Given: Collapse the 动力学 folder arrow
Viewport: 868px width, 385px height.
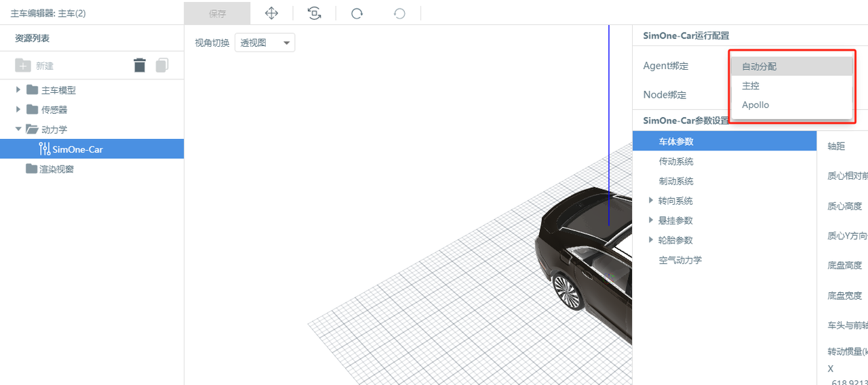Looking at the screenshot, I should click(x=18, y=129).
